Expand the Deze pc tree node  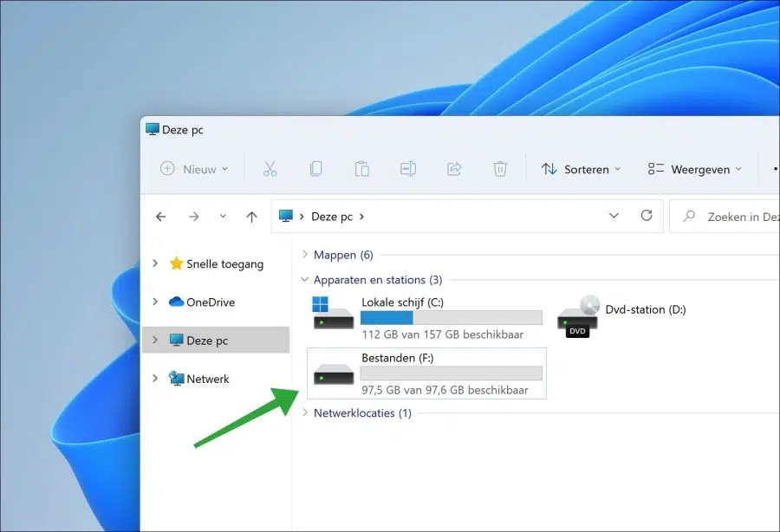tap(155, 340)
